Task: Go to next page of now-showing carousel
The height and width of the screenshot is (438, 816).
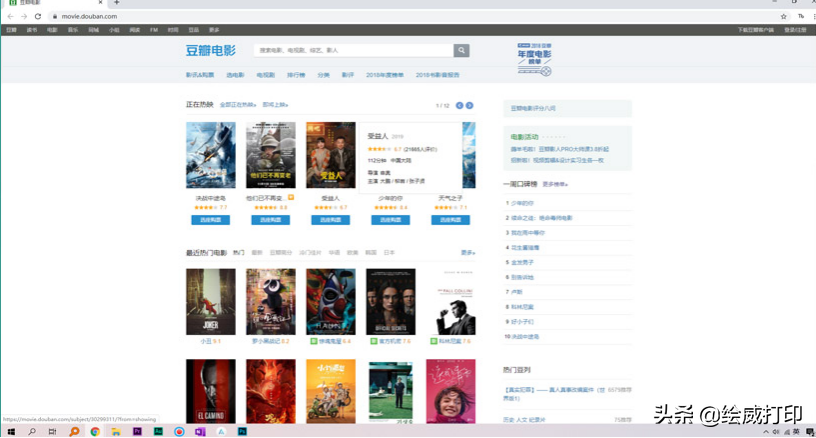Action: (469, 106)
